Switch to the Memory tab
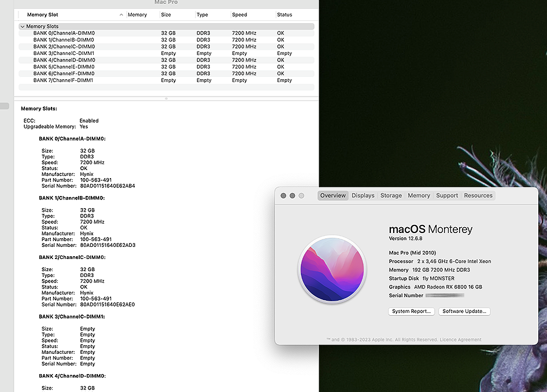Image resolution: width=547 pixels, height=392 pixels. (x=419, y=195)
